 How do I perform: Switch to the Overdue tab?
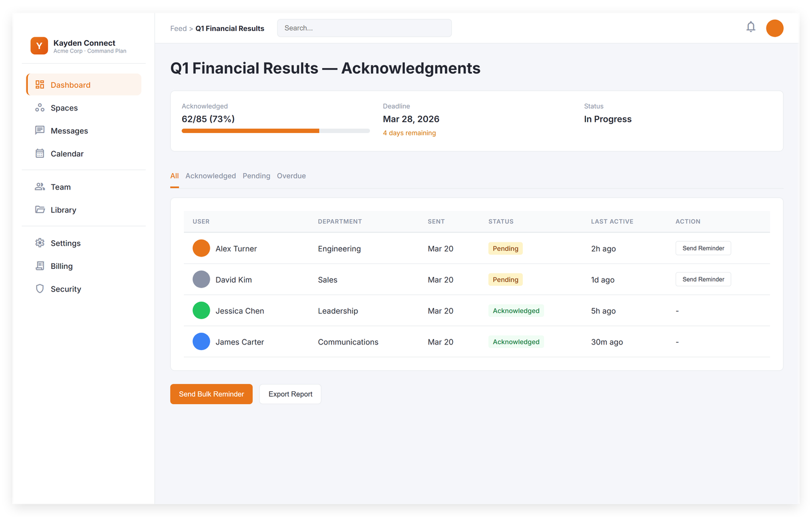click(292, 176)
